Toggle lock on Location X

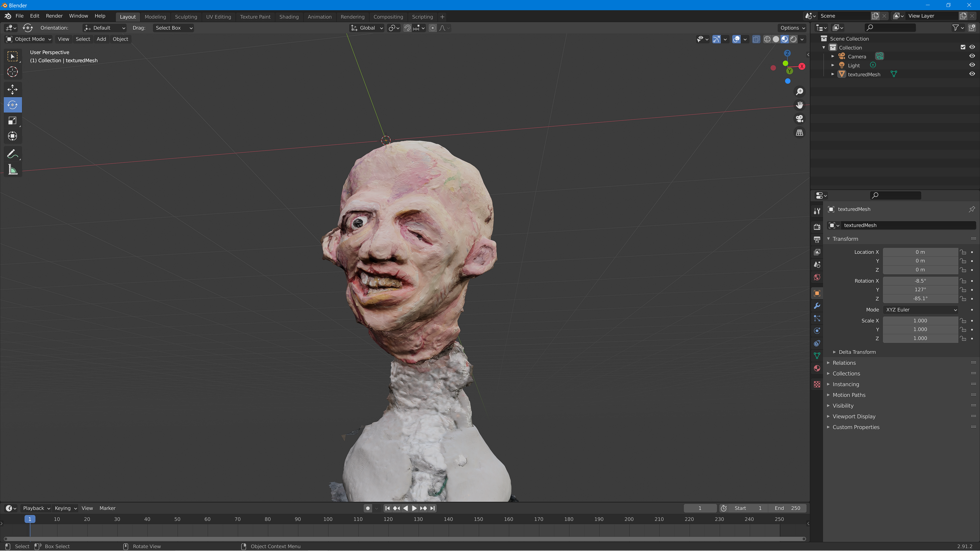coord(963,252)
